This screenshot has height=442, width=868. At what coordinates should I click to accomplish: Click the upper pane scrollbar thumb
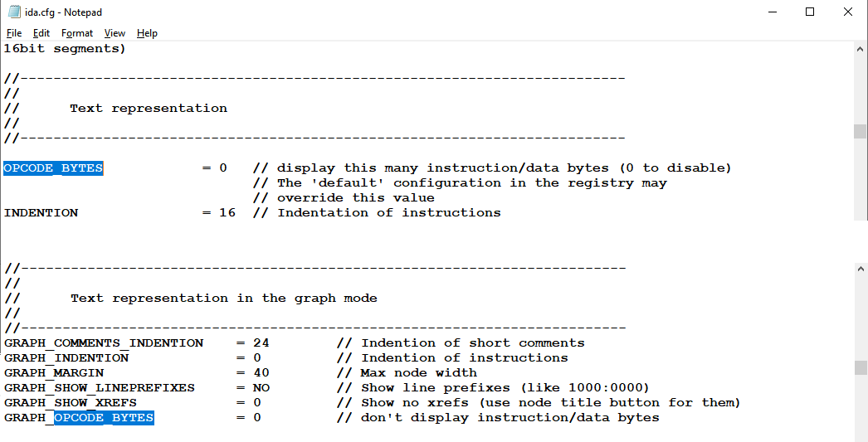click(860, 131)
